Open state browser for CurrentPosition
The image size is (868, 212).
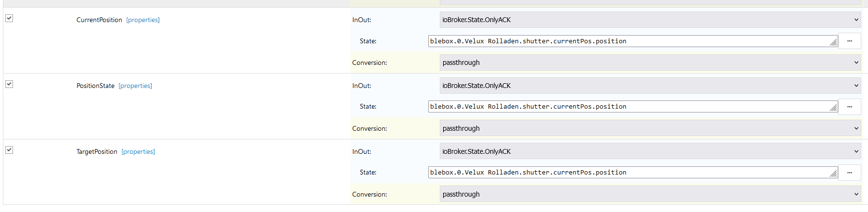point(849,41)
